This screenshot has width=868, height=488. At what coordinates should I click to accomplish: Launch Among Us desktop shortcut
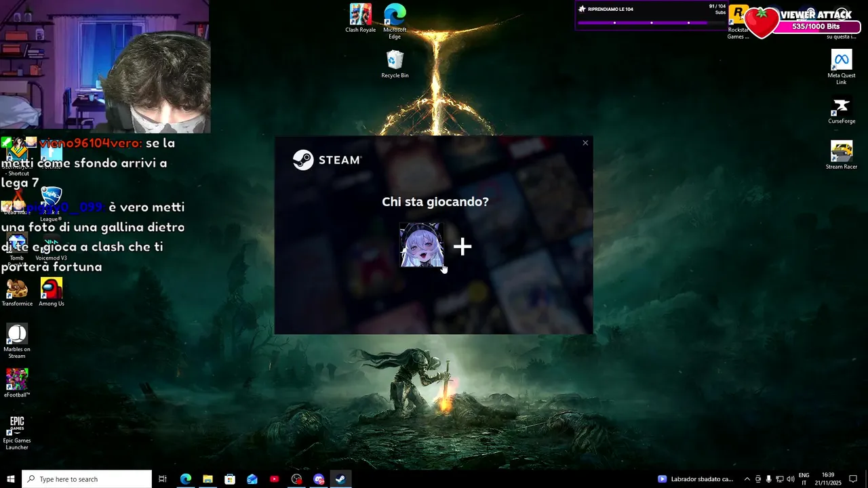tap(52, 292)
